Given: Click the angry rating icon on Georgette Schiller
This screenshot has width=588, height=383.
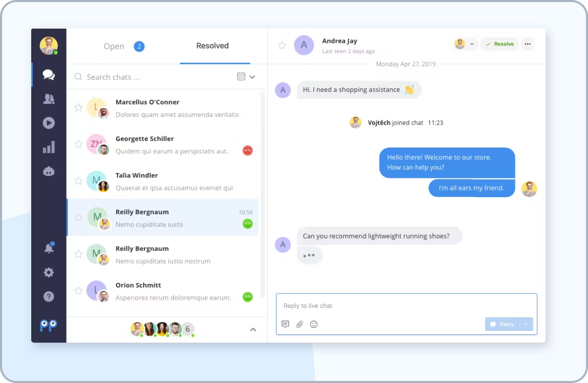Looking at the screenshot, I should (x=247, y=151).
